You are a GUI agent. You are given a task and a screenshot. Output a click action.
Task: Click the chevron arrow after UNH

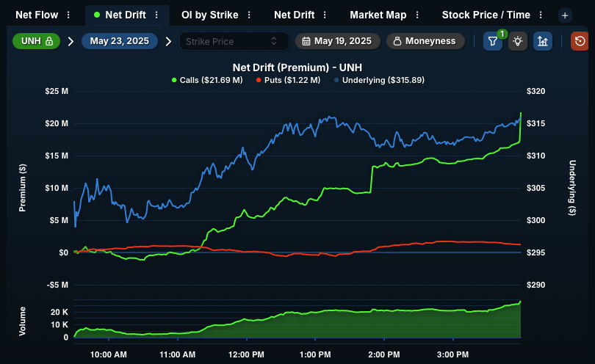tap(71, 41)
